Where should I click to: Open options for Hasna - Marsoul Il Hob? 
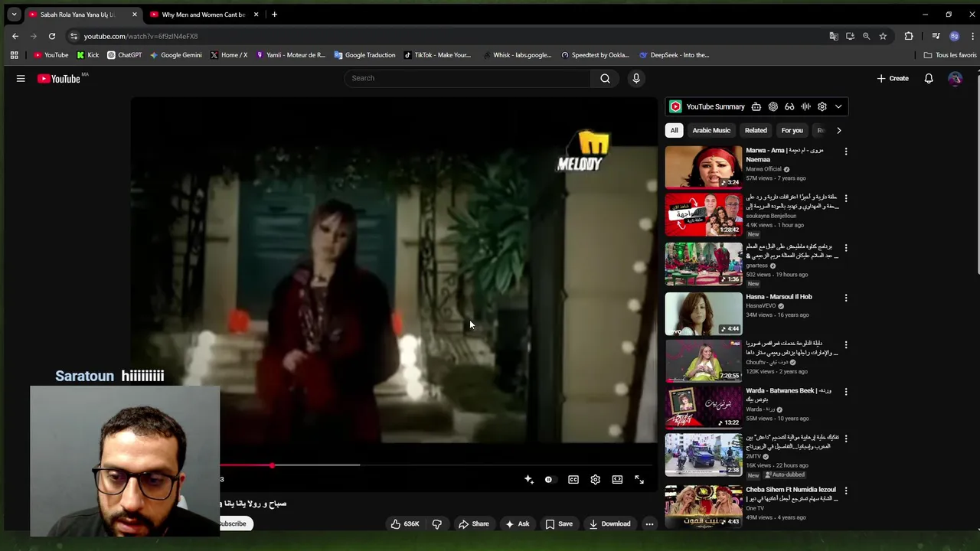point(846,298)
